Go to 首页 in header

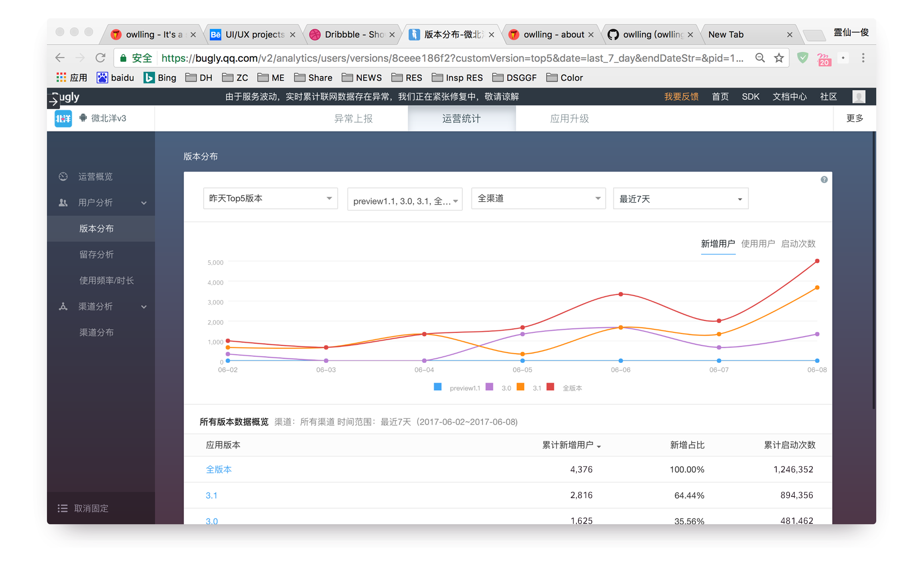tap(720, 97)
